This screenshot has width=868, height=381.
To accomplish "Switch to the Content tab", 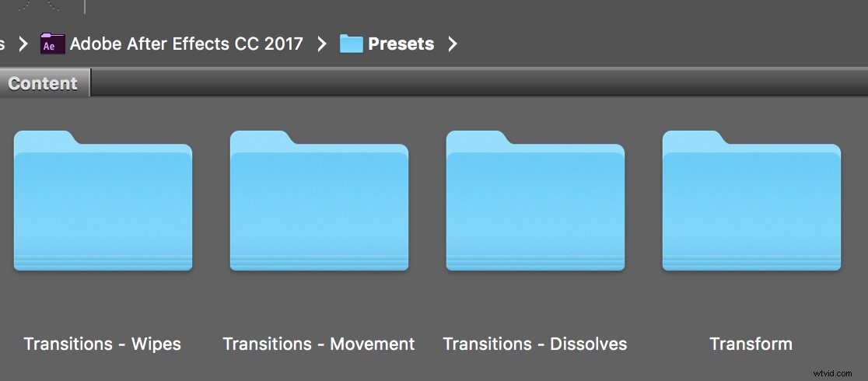I will [44, 83].
